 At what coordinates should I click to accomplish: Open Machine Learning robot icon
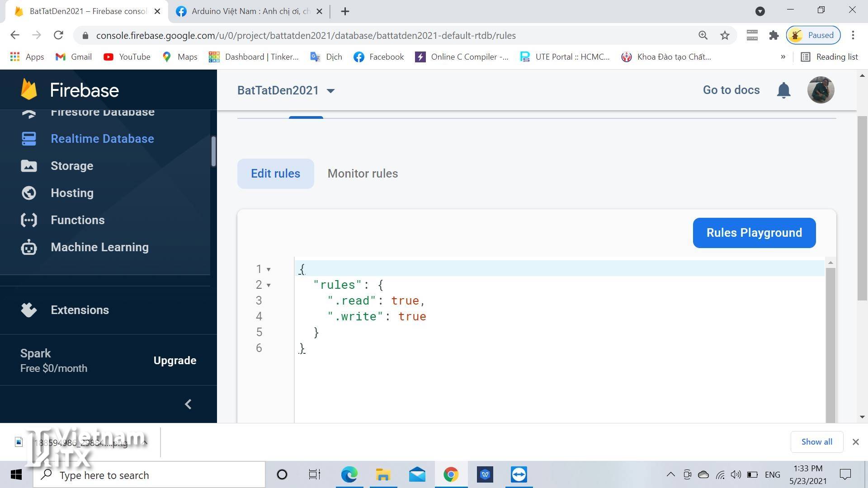pos(29,247)
